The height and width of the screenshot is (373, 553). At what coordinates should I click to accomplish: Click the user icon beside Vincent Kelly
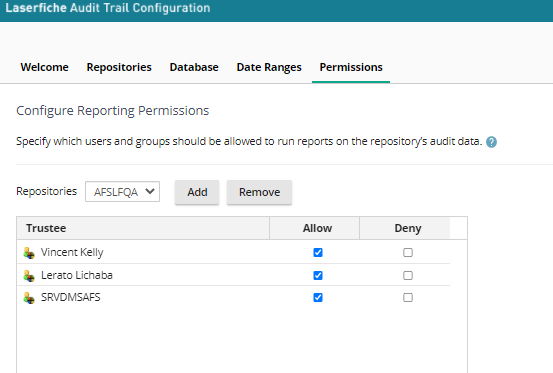click(x=29, y=253)
